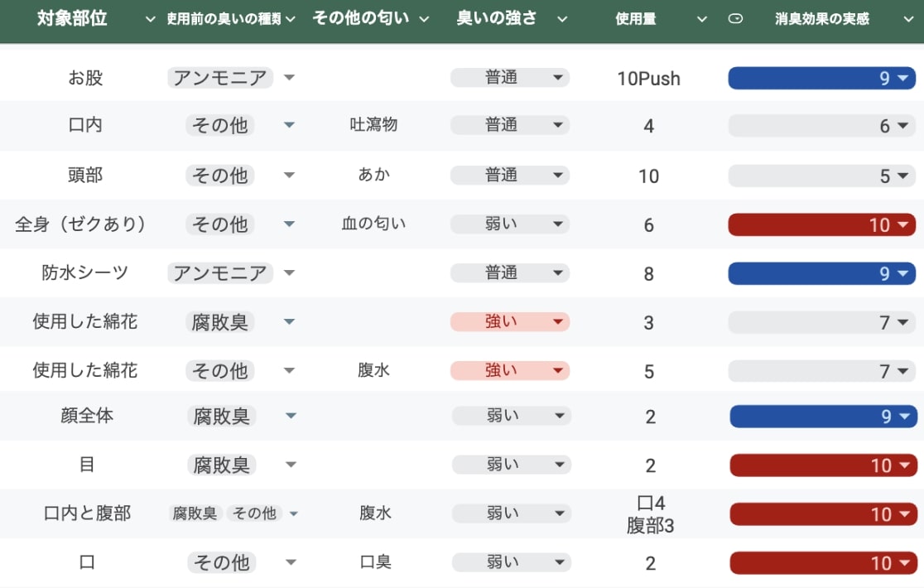Image resolution: width=924 pixels, height=588 pixels.
Task: Click the 血の匂い cell in 全身 row
Action: tap(374, 224)
